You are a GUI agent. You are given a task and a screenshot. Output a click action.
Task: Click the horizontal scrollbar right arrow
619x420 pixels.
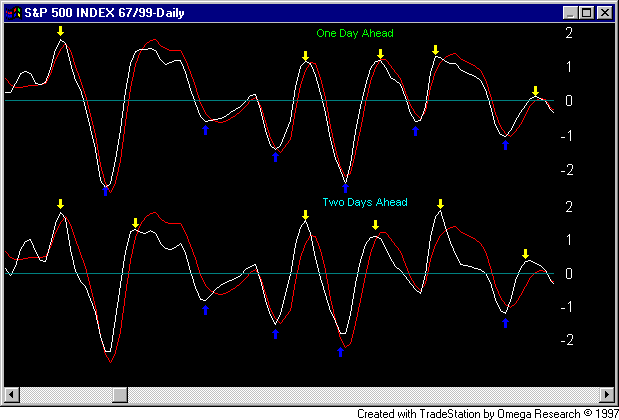tap(606, 394)
